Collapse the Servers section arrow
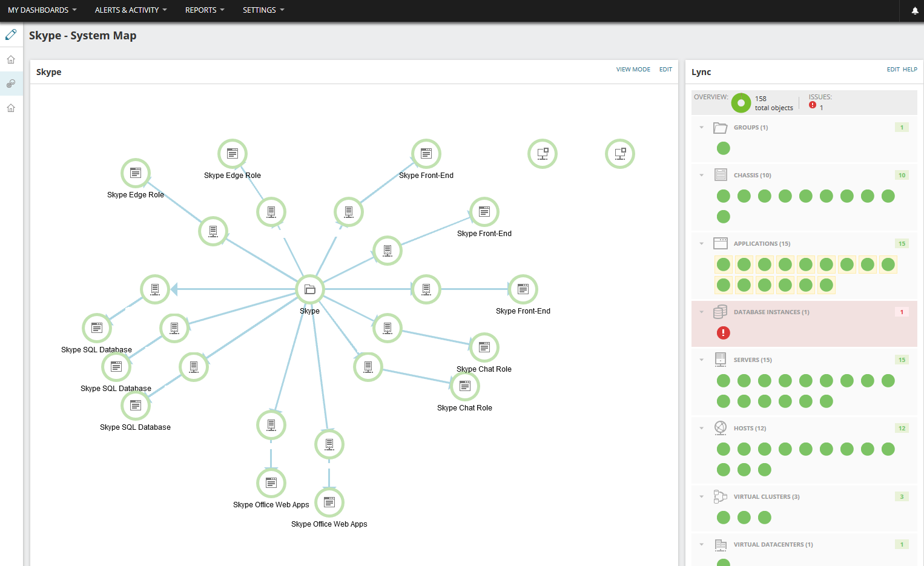 tap(702, 360)
